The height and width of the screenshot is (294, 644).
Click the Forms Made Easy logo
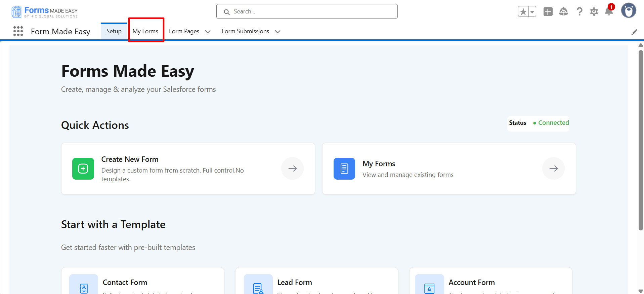pos(45,12)
